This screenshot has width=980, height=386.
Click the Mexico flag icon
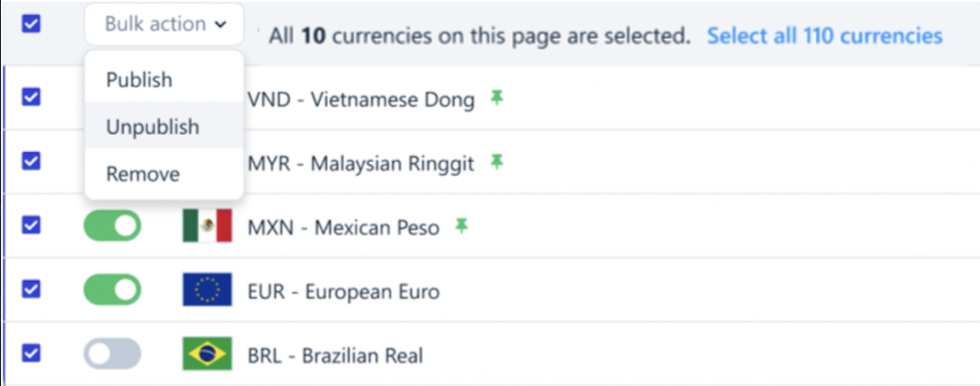(x=207, y=226)
